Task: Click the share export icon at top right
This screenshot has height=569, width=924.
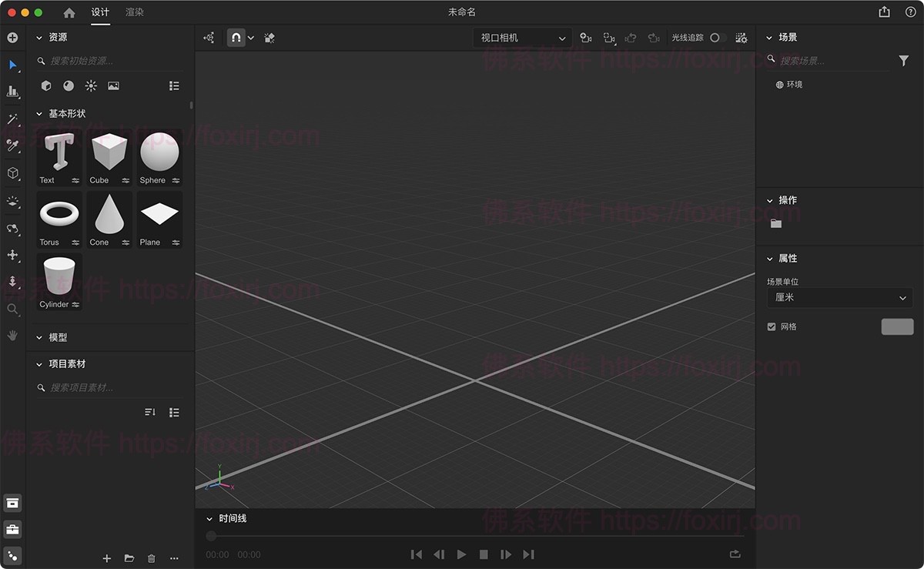Action: (x=884, y=12)
